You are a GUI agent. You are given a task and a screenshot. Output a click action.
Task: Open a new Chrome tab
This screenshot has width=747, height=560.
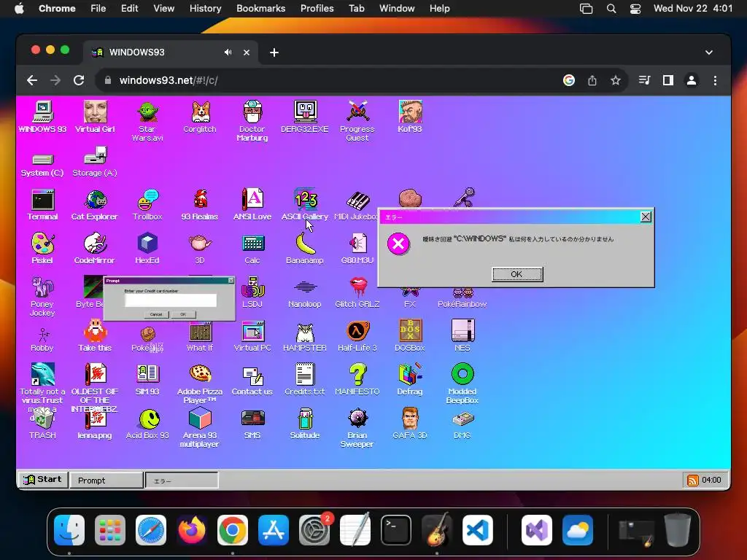[274, 52]
